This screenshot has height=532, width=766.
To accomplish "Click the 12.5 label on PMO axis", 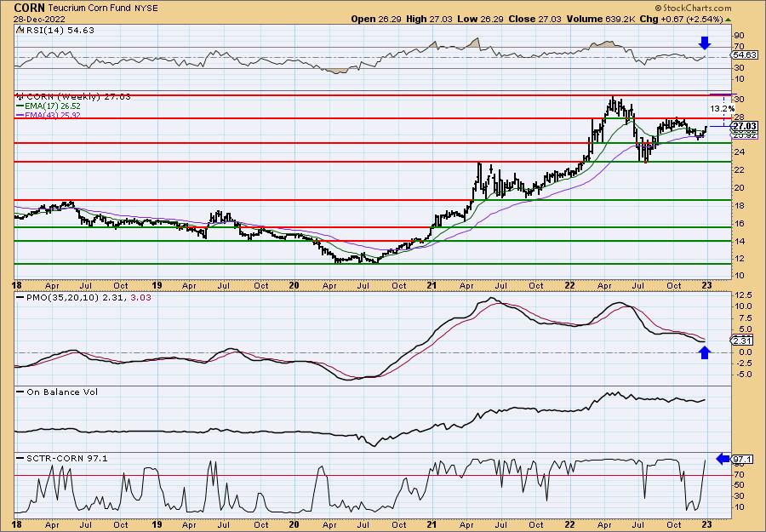I will (x=742, y=295).
